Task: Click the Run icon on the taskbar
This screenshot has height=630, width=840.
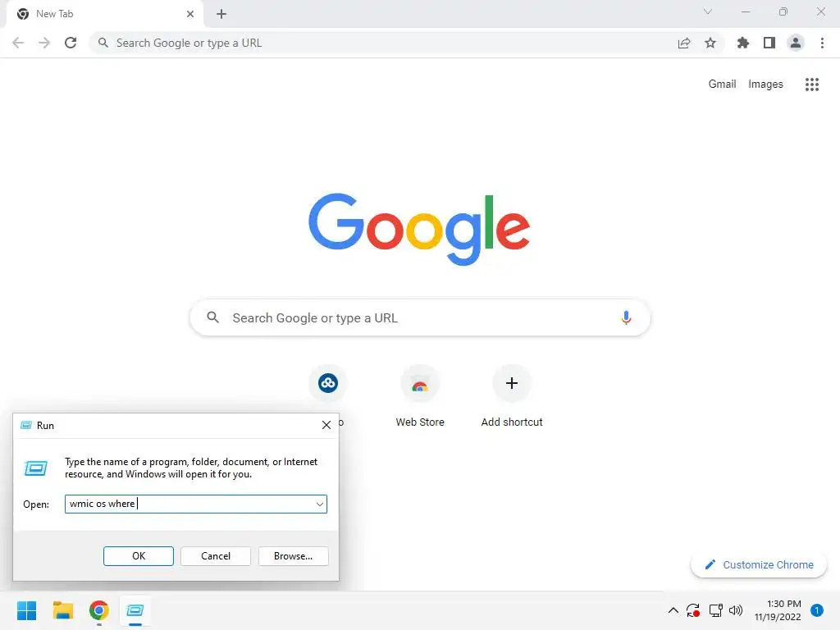Action: 135,610
